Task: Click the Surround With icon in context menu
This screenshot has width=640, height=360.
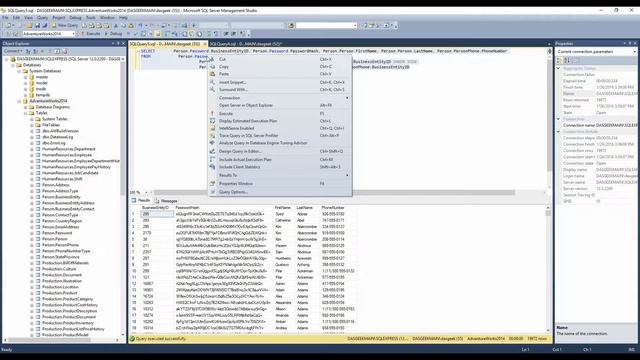Action: pyautogui.click(x=212, y=89)
